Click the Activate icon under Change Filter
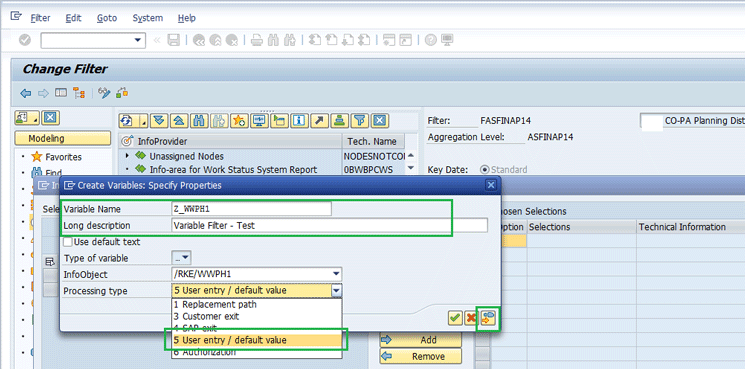 tap(122, 93)
